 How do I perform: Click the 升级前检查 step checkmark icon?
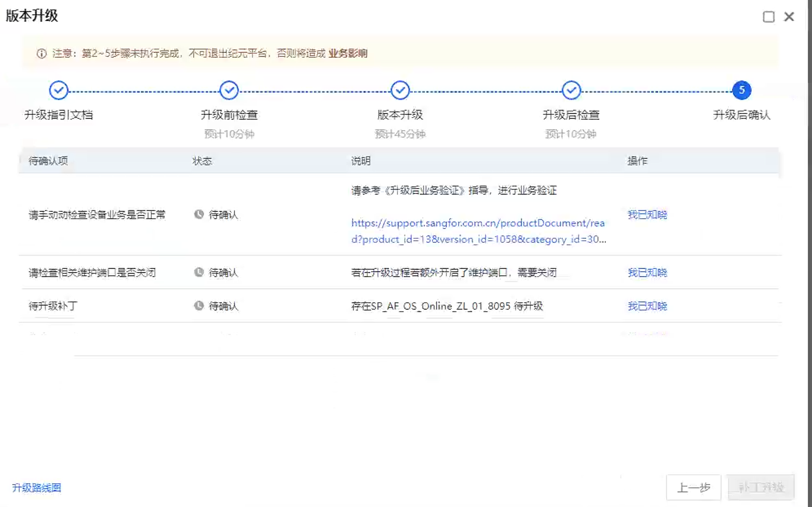[x=229, y=90]
